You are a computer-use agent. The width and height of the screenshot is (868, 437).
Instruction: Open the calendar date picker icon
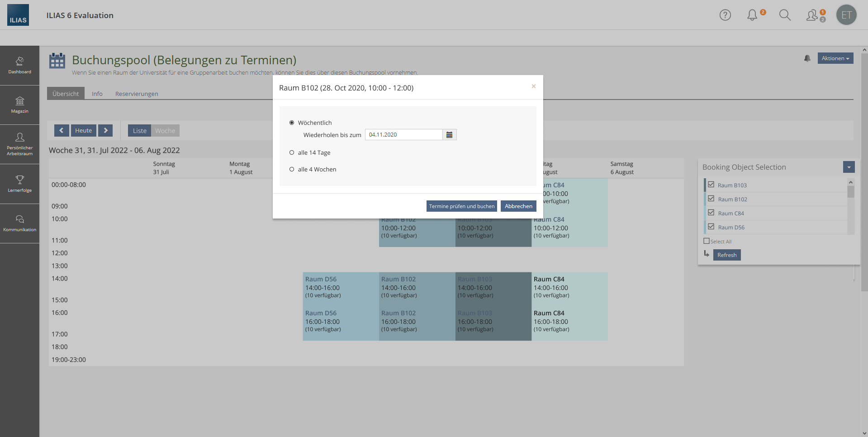pos(449,135)
